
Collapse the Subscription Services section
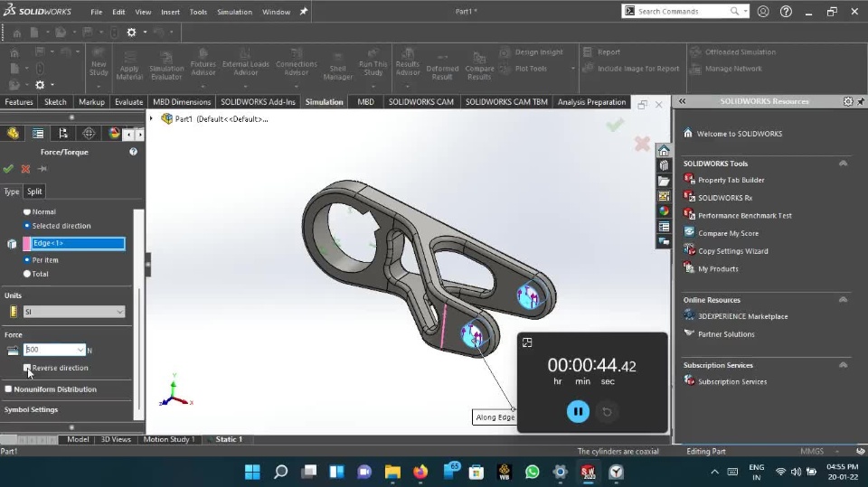[x=843, y=365]
